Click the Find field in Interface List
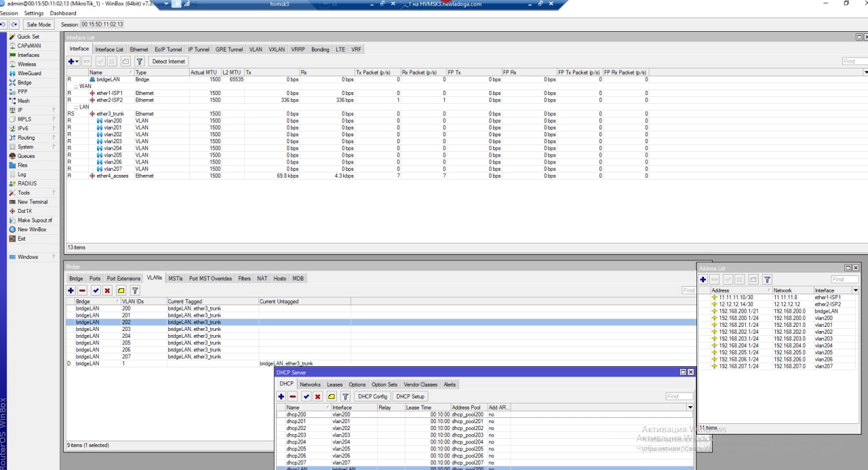 tap(854, 61)
